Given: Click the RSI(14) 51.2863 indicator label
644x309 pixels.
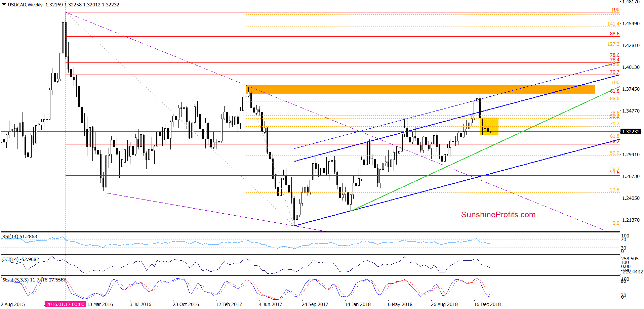Looking at the screenshot, I should [19, 236].
